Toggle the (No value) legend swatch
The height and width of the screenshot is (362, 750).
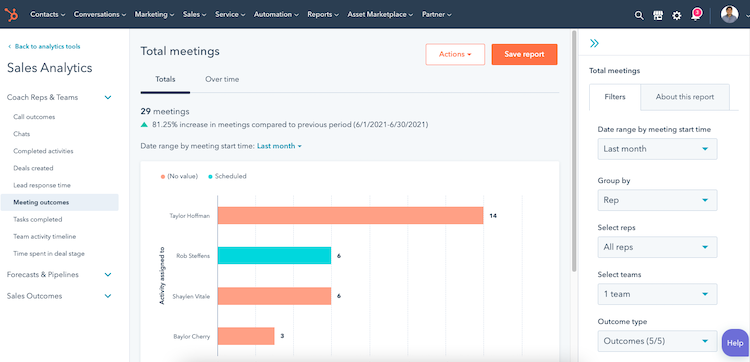coord(163,176)
